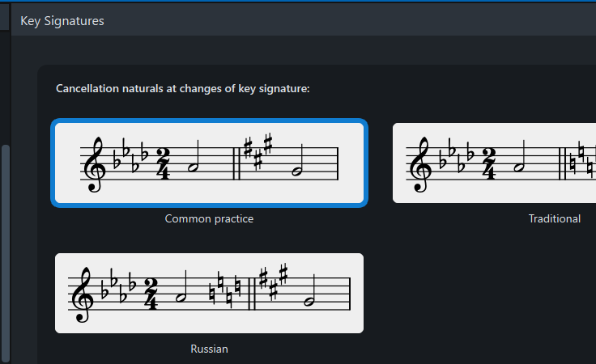Select the Common practice cancellation naturals option
Viewport: 596px width, 364px height.
point(209,163)
